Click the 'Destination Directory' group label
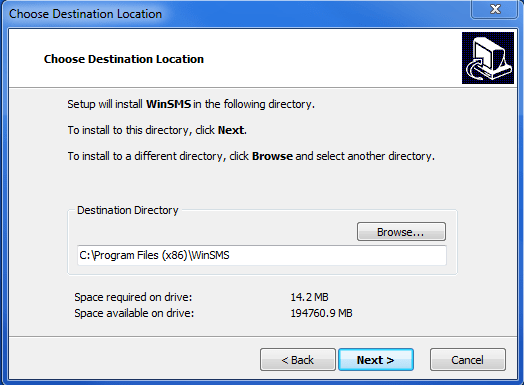 (128, 210)
